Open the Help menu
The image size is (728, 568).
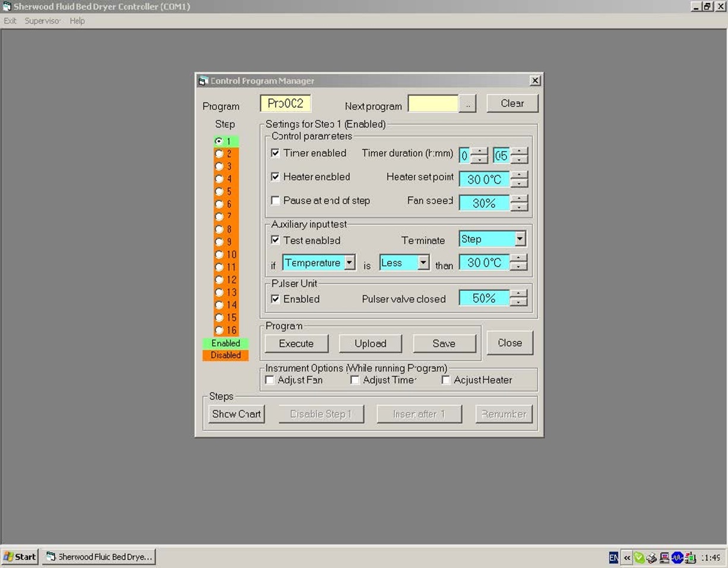(77, 20)
